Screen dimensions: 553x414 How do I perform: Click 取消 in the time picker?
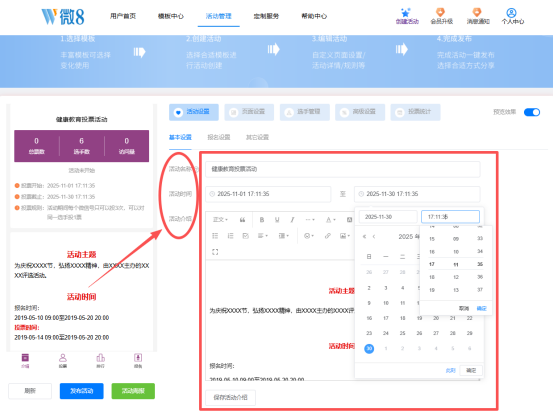click(463, 308)
